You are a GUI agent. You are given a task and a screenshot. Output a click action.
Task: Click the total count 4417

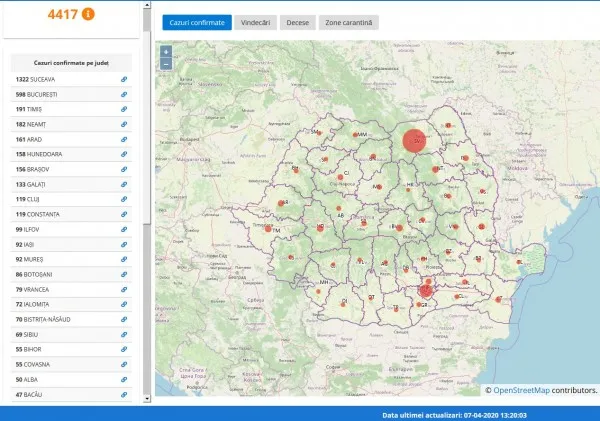pyautogui.click(x=63, y=14)
